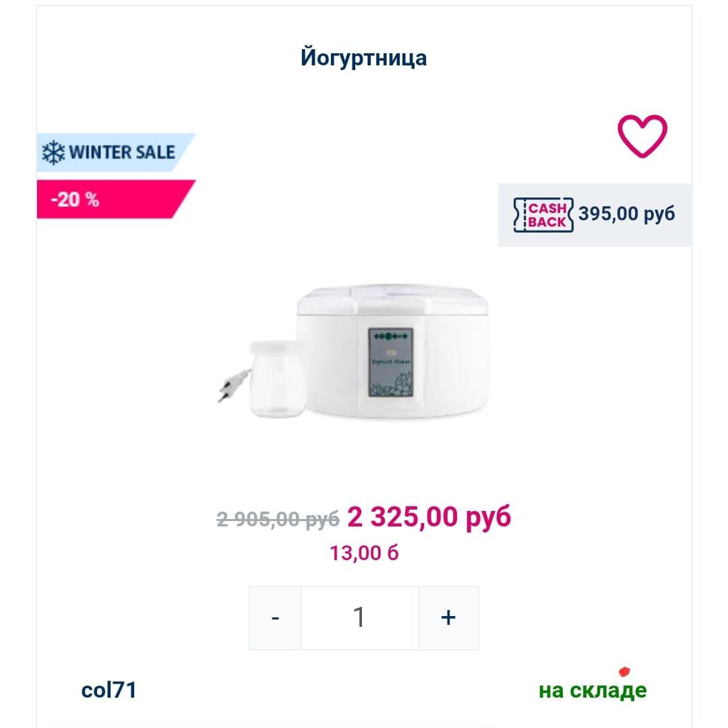This screenshot has height=728, width=728.
Task: Increase quantity with the plus button
Action: 448,618
